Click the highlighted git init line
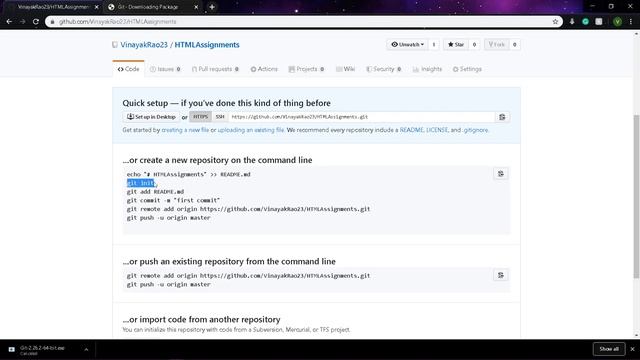 click(140, 183)
